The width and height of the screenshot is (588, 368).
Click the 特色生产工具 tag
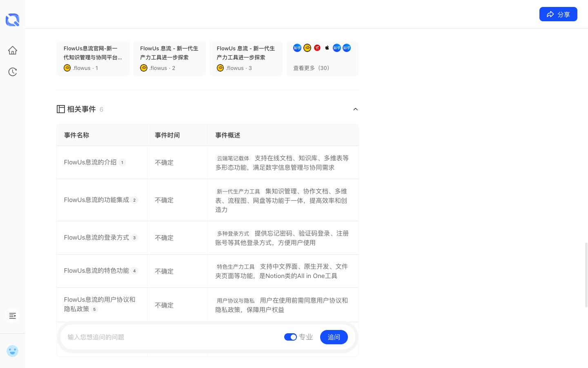(236, 267)
